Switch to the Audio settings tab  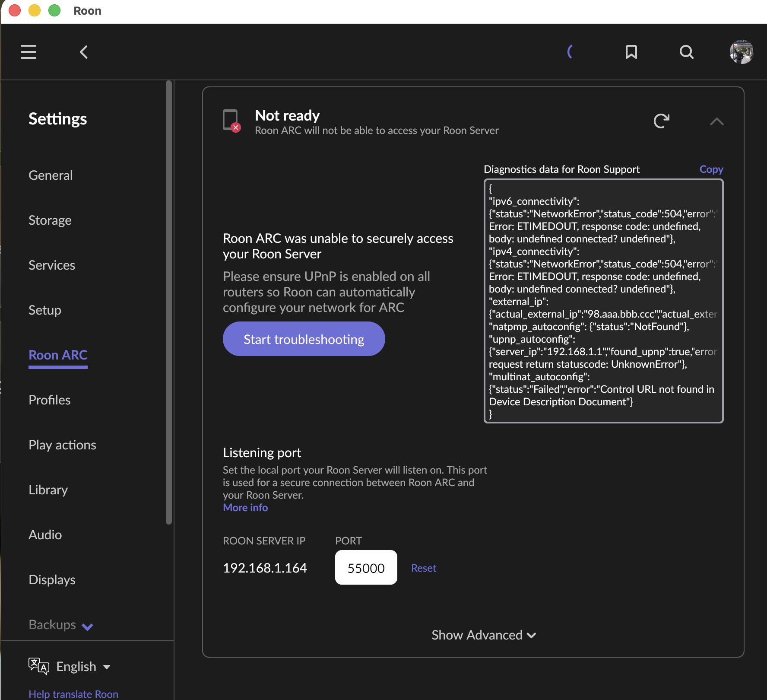coord(45,535)
